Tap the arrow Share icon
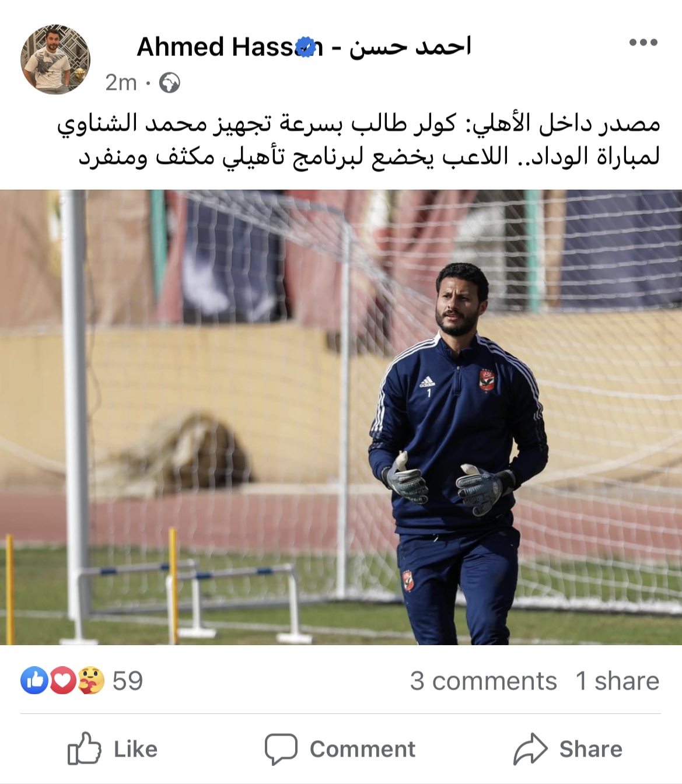The height and width of the screenshot is (784, 682). pyautogui.click(x=530, y=748)
